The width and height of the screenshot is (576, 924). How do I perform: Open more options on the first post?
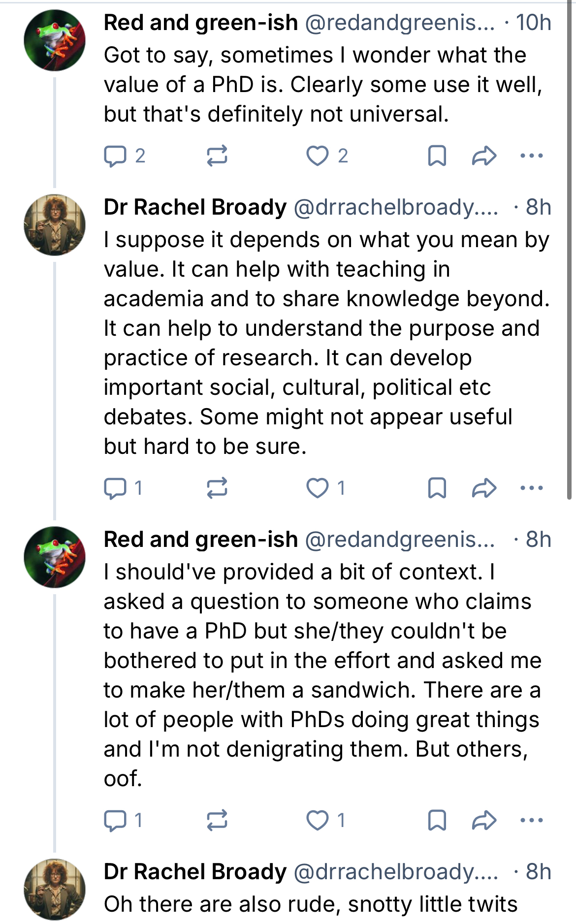pos(532,156)
